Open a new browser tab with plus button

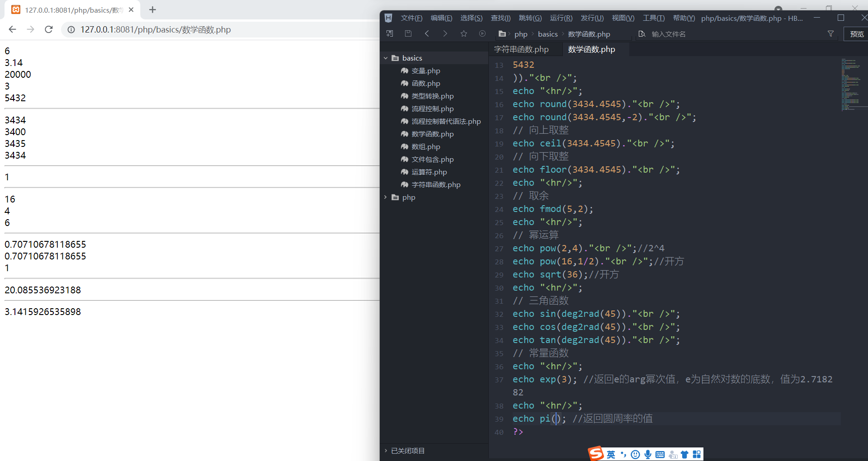[x=153, y=9]
